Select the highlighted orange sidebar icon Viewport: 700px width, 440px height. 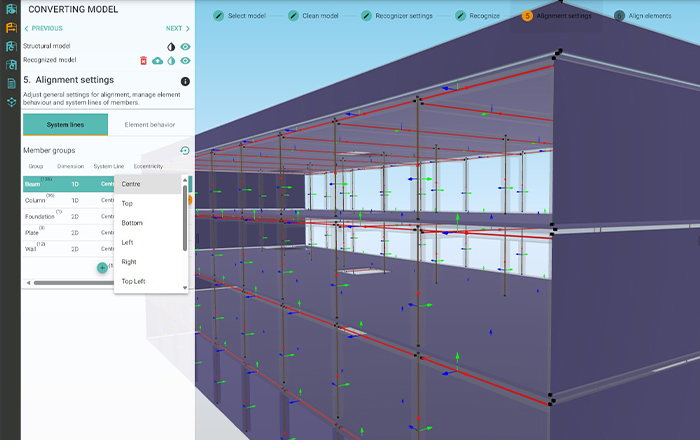pos(10,28)
